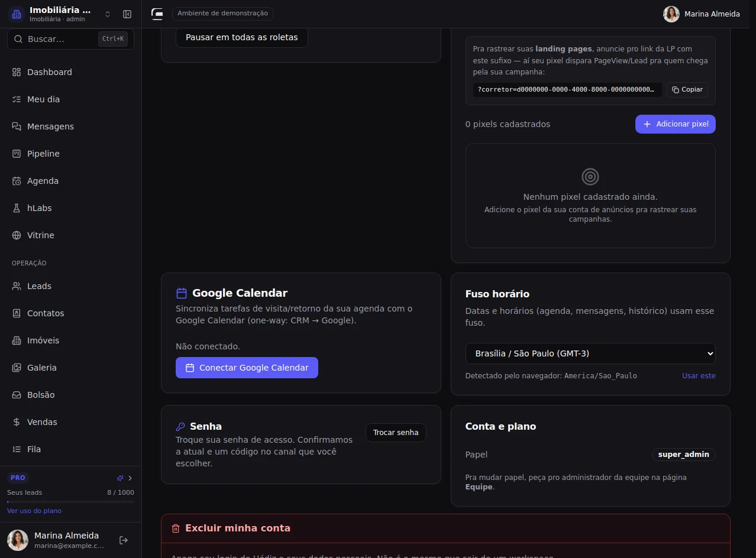Expand the plan details chevron

pos(130,478)
